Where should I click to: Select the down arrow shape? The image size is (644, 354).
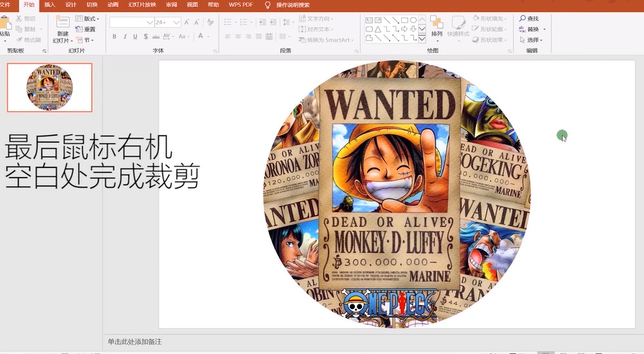click(413, 29)
